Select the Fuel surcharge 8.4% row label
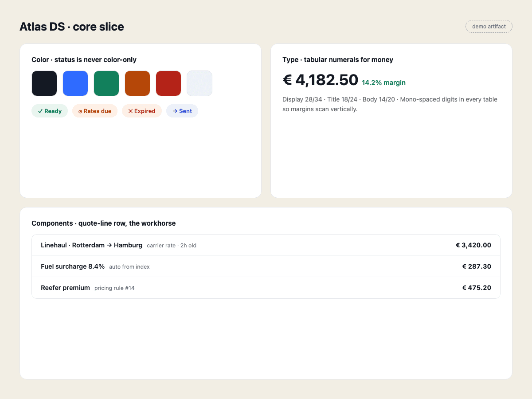 click(73, 266)
